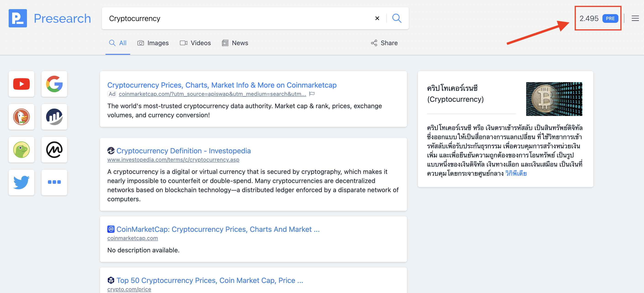644x293 pixels.
Task: Select the CoinMarketCap provider icon
Action: click(x=54, y=150)
